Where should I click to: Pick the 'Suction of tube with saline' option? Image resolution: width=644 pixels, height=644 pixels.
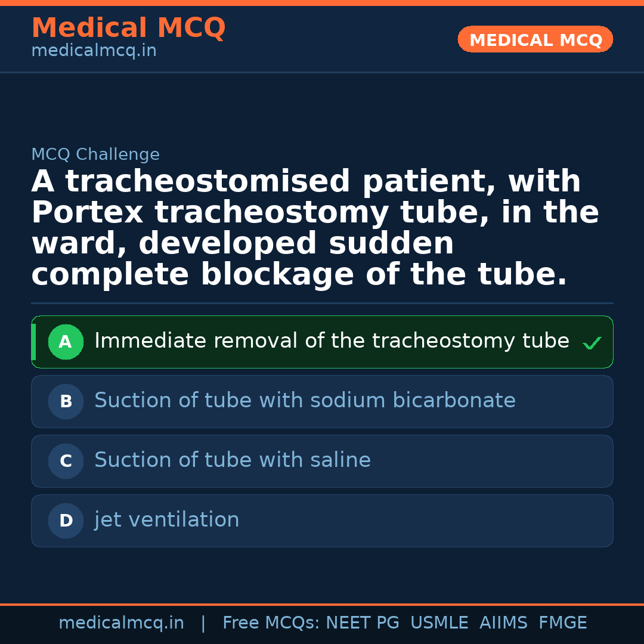(x=233, y=460)
